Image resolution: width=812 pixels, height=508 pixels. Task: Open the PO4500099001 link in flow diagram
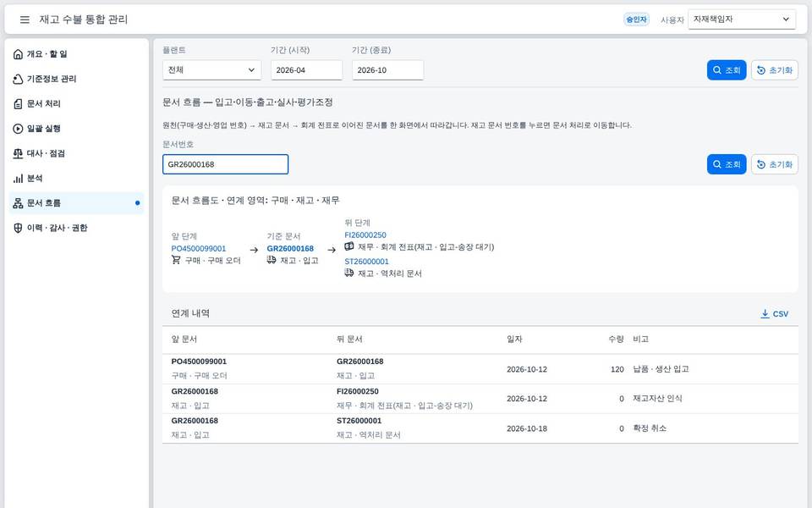pos(198,249)
